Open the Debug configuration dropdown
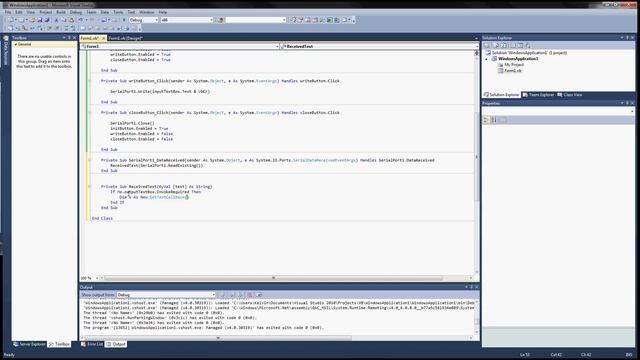Screen dimensions: 640x360 pos(144,20)
